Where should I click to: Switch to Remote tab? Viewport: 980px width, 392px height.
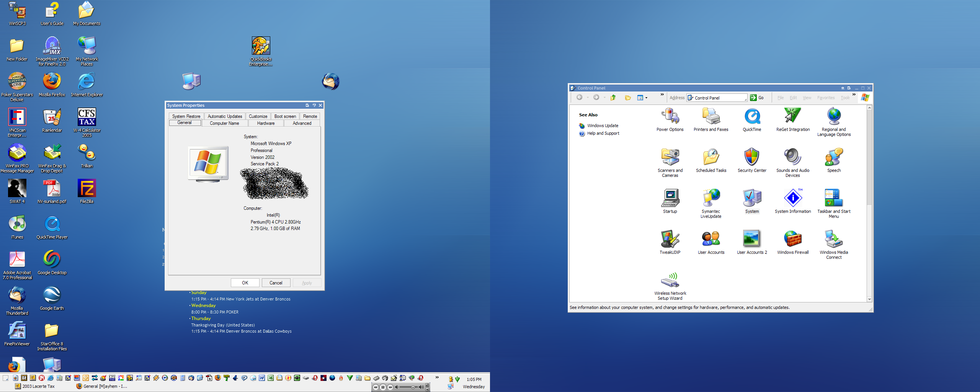(310, 116)
